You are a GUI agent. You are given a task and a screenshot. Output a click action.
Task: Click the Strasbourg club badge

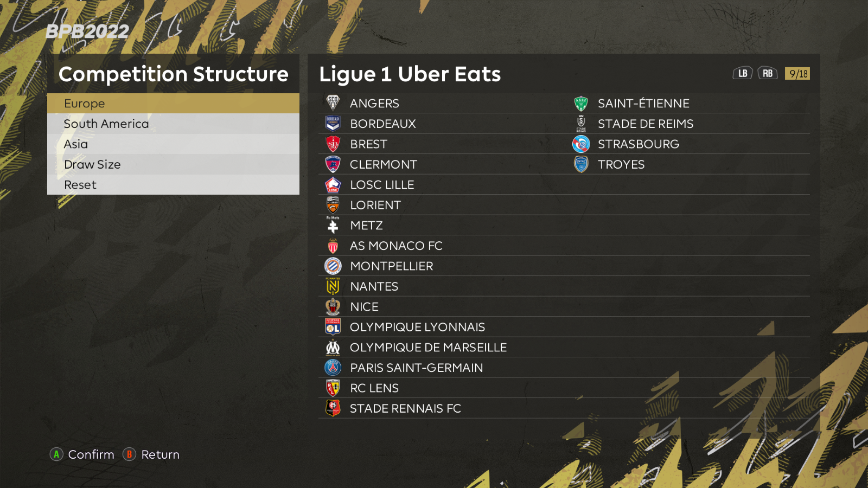[581, 144]
